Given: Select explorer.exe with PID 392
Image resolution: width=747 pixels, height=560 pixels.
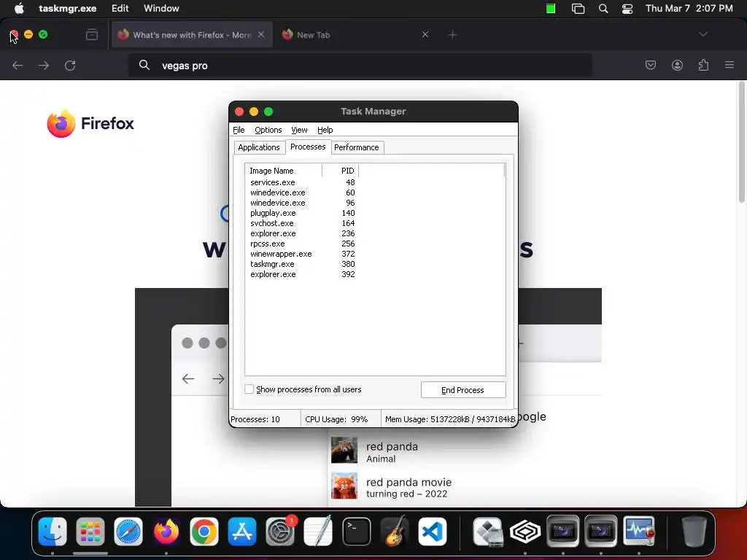Looking at the screenshot, I should click(302, 274).
